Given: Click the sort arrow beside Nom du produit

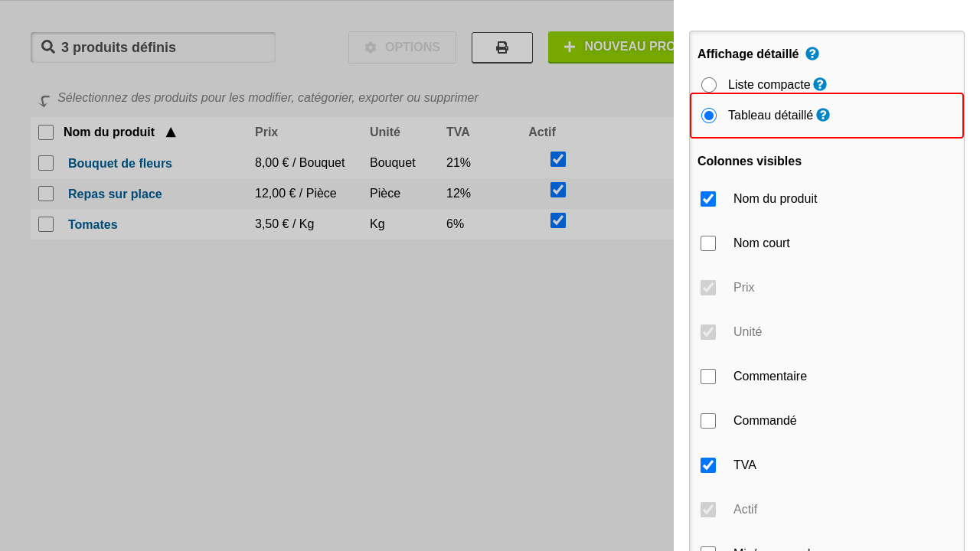Looking at the screenshot, I should (x=171, y=132).
